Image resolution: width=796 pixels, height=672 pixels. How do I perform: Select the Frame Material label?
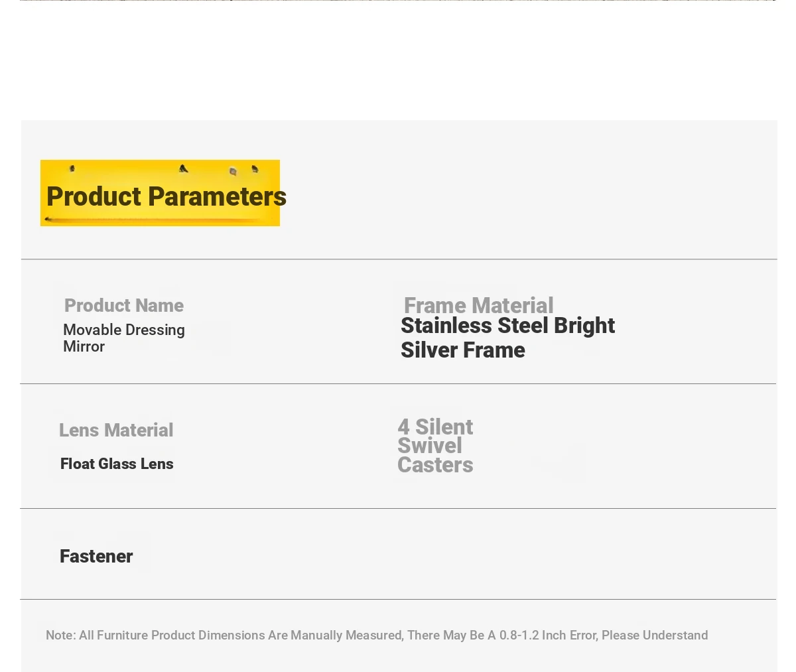click(478, 305)
